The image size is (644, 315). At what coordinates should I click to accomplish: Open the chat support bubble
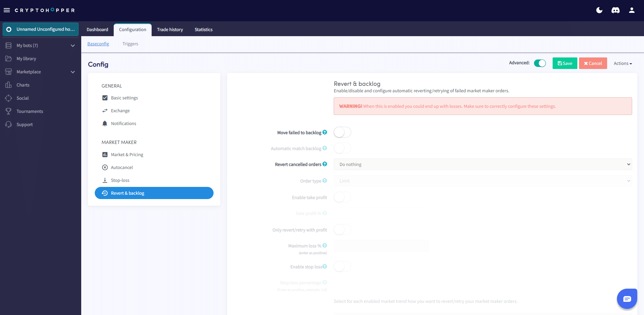[627, 299]
